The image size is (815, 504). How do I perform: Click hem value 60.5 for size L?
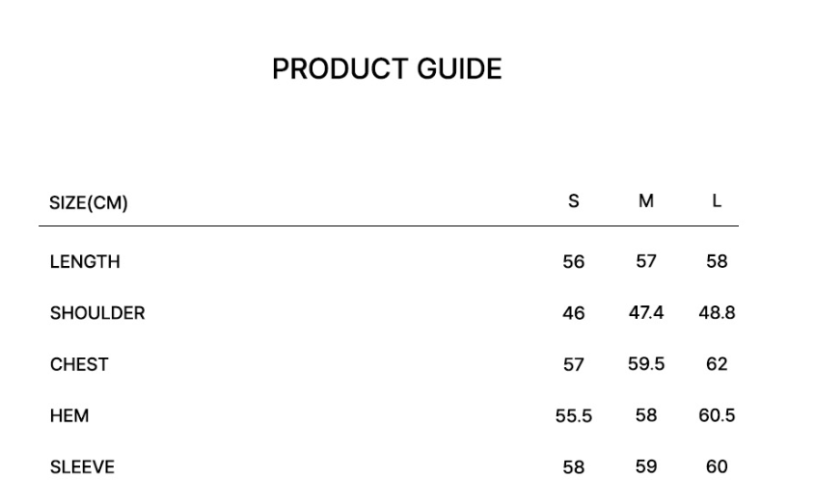tap(717, 415)
